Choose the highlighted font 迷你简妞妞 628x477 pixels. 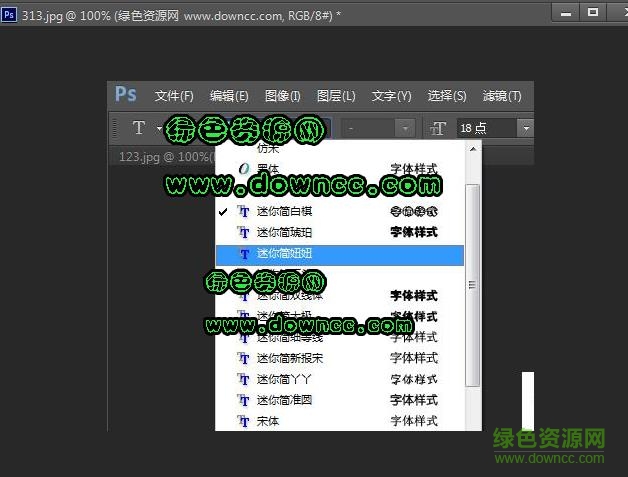pyautogui.click(x=285, y=254)
